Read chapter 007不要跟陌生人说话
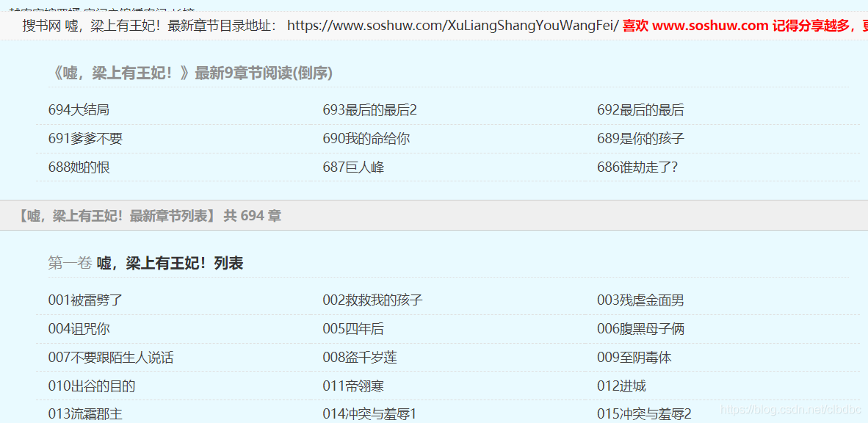868x423 pixels. click(x=111, y=358)
